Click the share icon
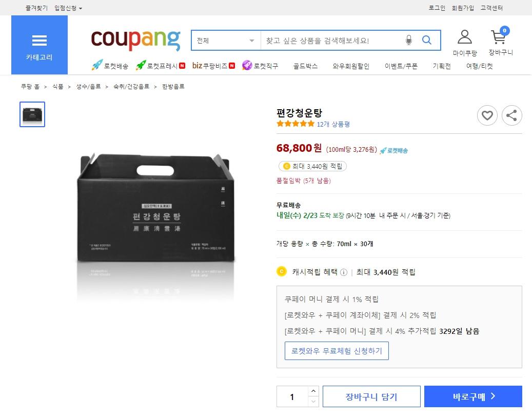This screenshot has width=532, height=419. tap(511, 115)
